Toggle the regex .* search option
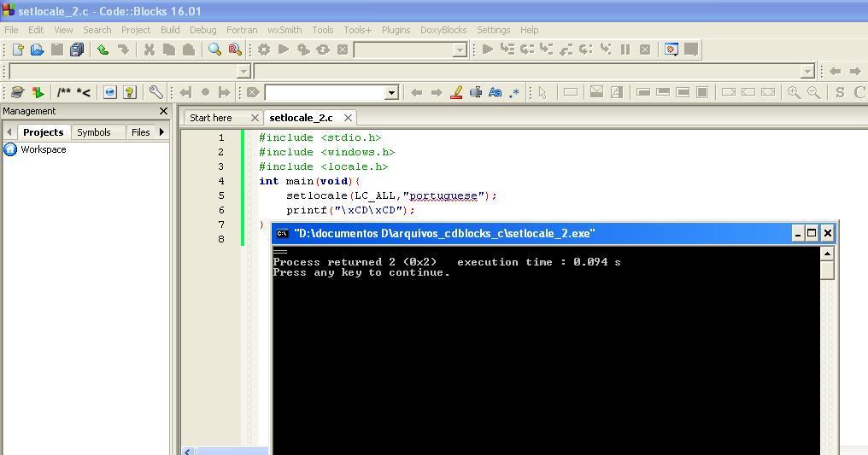 515,92
